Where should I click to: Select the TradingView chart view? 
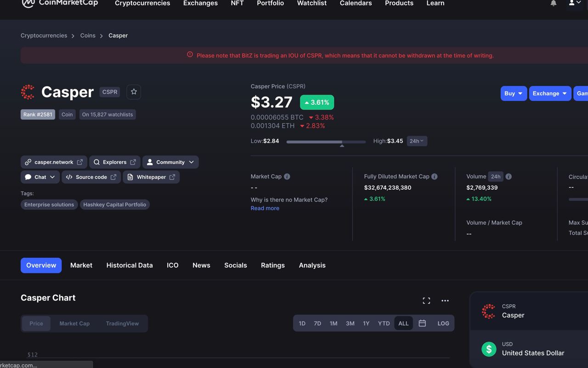click(x=122, y=323)
